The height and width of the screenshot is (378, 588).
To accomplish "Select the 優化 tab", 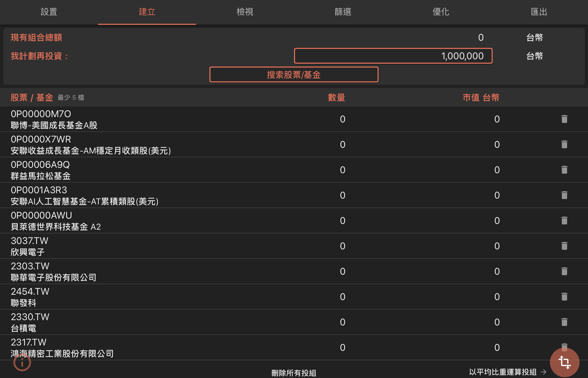I will pos(441,12).
